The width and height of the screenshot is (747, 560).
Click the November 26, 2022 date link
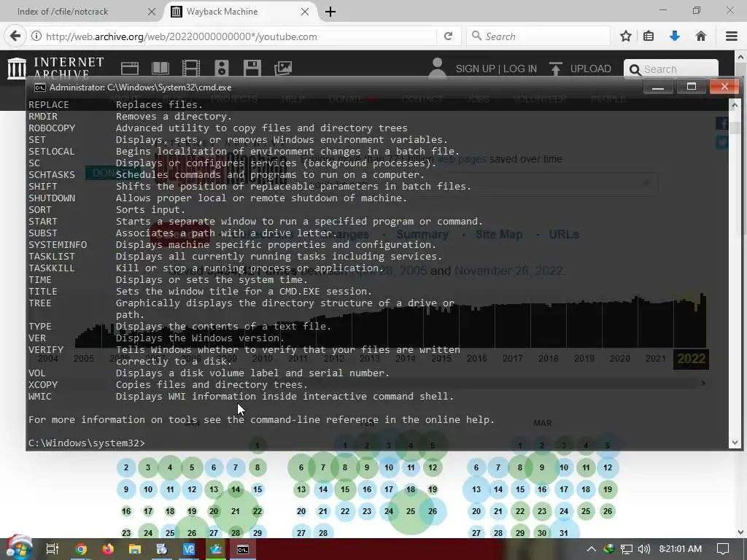508,271
